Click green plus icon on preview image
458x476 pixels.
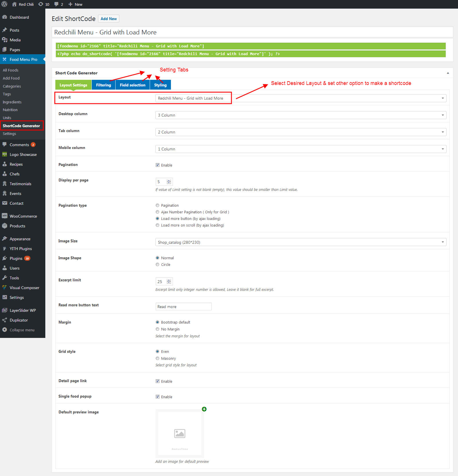(204, 409)
